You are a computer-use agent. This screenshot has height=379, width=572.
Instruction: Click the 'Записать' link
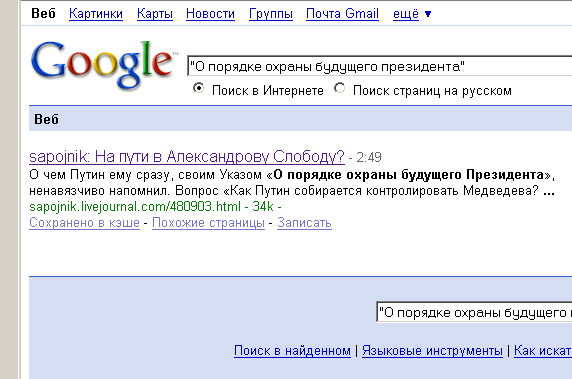[304, 223]
